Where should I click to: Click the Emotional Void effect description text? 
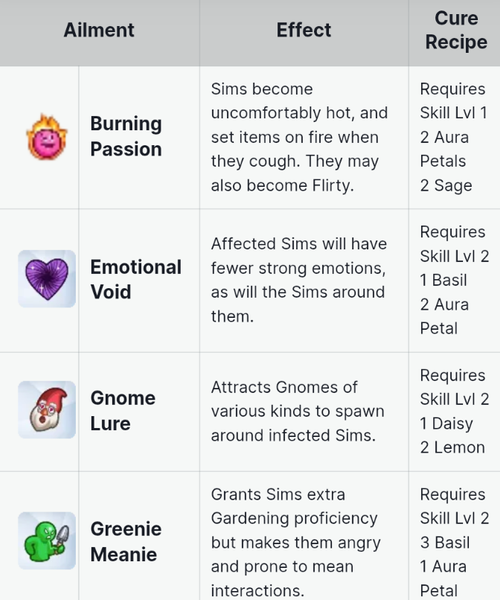[299, 280]
